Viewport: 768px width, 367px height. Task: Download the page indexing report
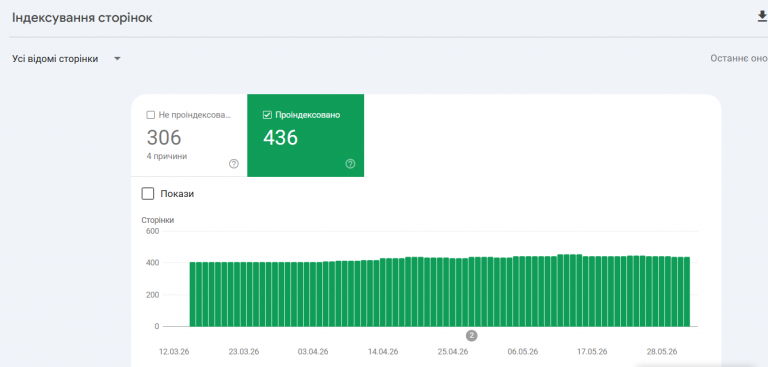[x=762, y=17]
